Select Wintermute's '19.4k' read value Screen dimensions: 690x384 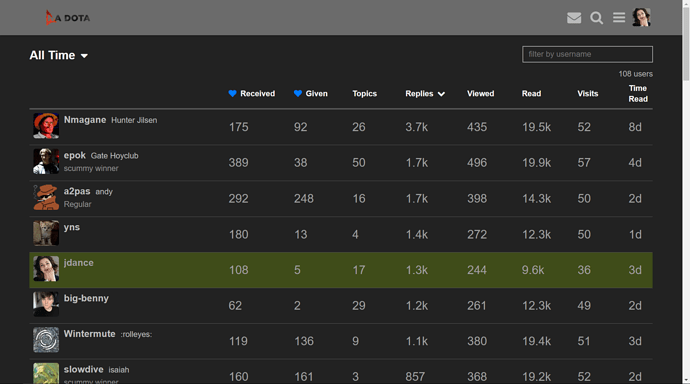(536, 341)
